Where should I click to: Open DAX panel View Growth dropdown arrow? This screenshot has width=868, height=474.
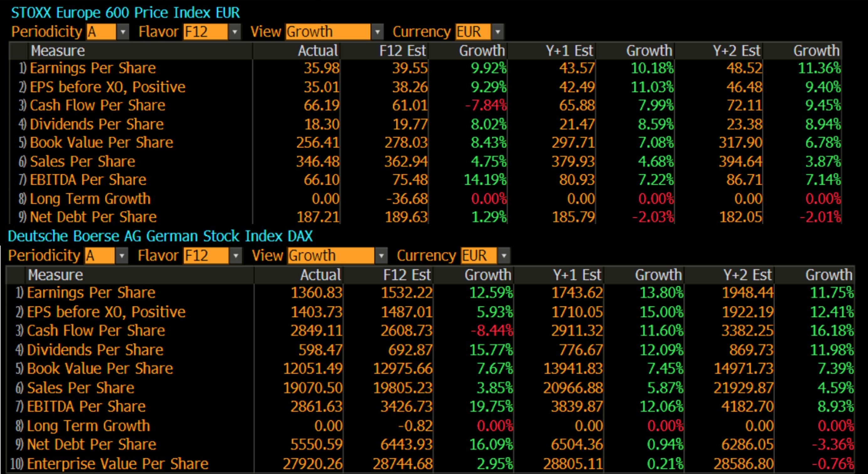[381, 256]
